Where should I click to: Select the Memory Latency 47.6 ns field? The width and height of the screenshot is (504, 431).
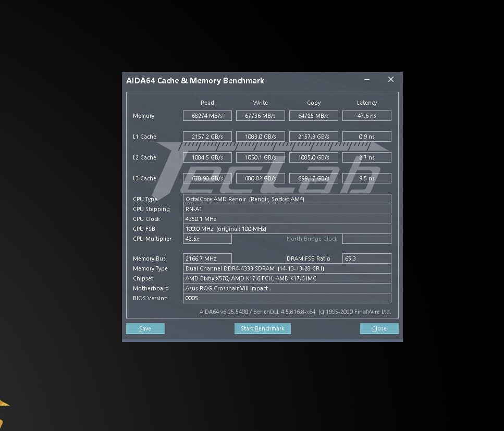click(367, 116)
